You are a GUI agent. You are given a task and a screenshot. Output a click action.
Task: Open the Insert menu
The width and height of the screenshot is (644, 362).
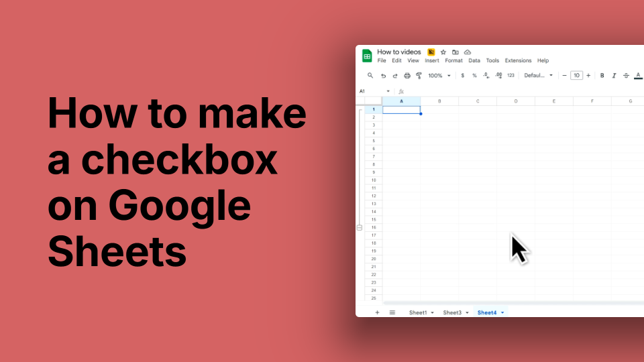click(431, 60)
